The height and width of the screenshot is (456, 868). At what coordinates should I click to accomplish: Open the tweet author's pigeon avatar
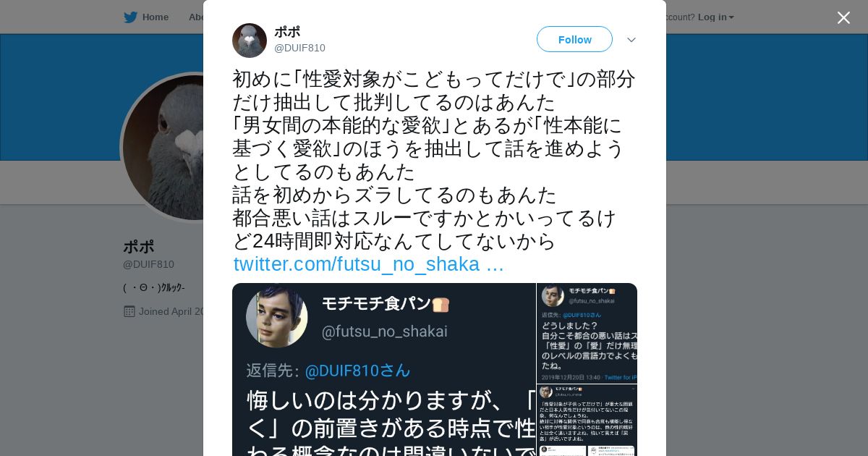click(250, 41)
